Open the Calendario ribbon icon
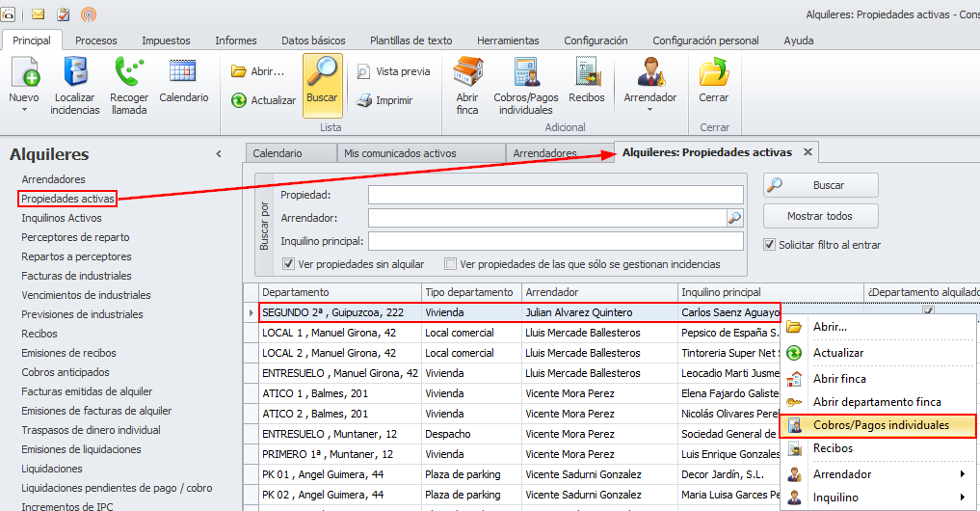Image resolution: width=980 pixels, height=511 pixels. coord(183,73)
